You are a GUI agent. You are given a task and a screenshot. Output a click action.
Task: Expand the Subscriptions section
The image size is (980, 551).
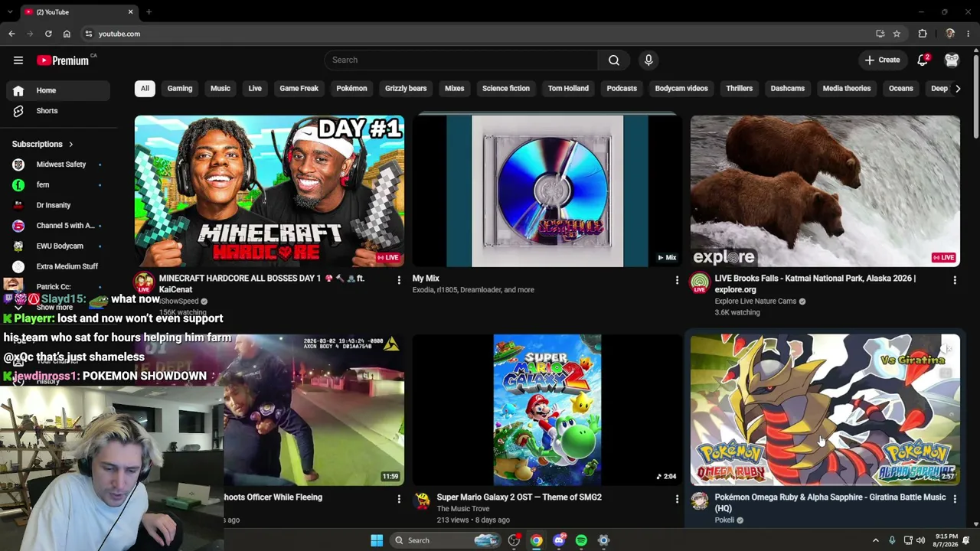pos(43,144)
